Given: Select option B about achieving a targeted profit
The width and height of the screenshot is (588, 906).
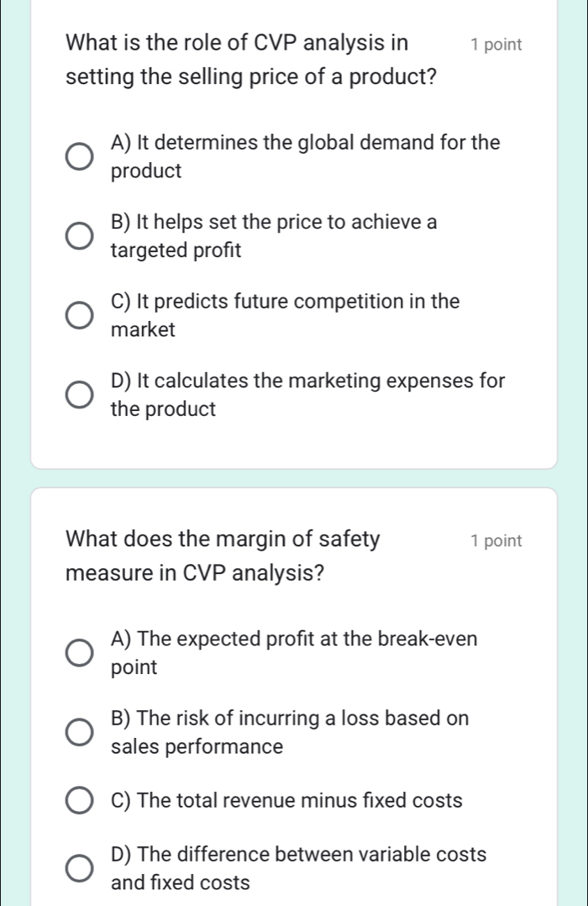Looking at the screenshot, I should coord(78,236).
